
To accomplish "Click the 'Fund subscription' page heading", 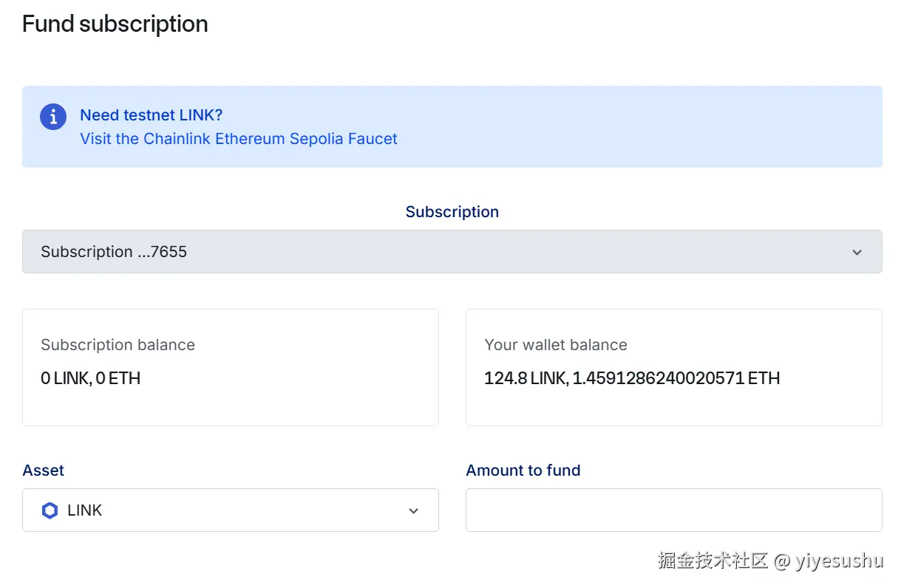I will [x=115, y=24].
